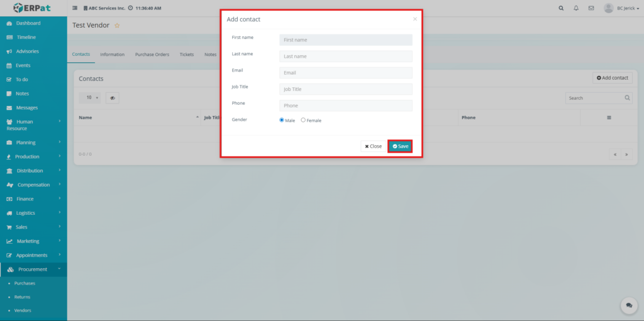Click the Save button in Add contact dialog
Image resolution: width=644 pixels, height=321 pixels.
tap(400, 146)
